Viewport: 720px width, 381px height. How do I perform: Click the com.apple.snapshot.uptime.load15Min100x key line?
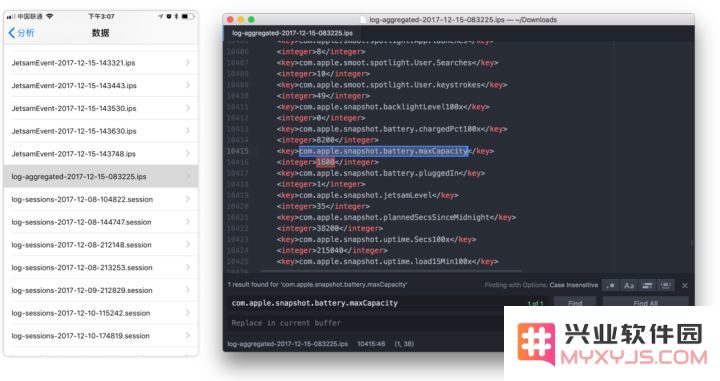[x=387, y=261]
